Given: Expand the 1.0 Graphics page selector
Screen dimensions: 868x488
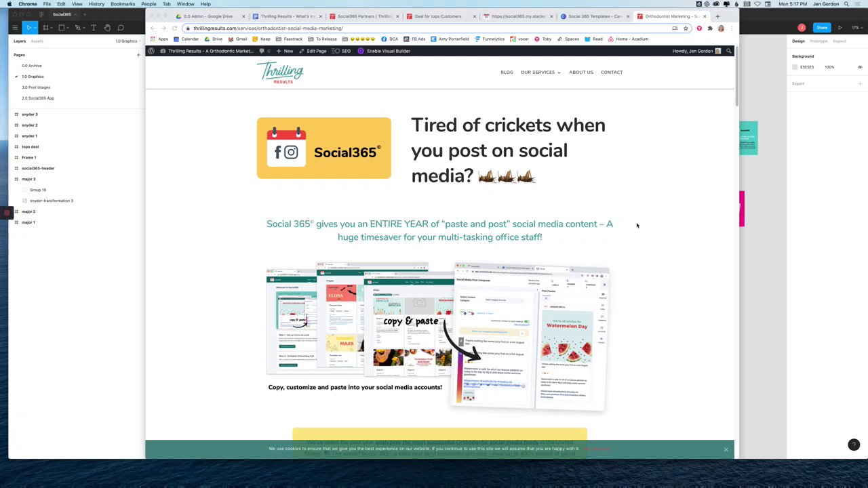Looking at the screenshot, I should click(127, 41).
